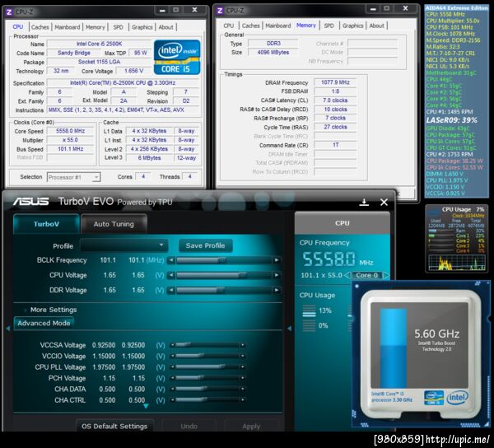Click the Core Speed field showing 5558.0 MHz

70,131
